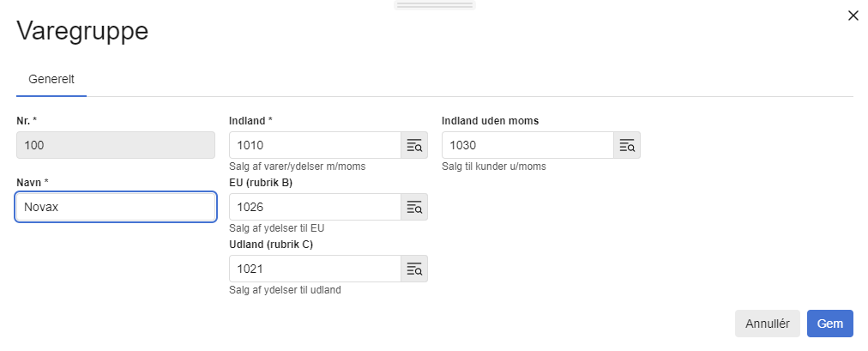
Task: Cancel with the Annullér button
Action: click(x=768, y=324)
